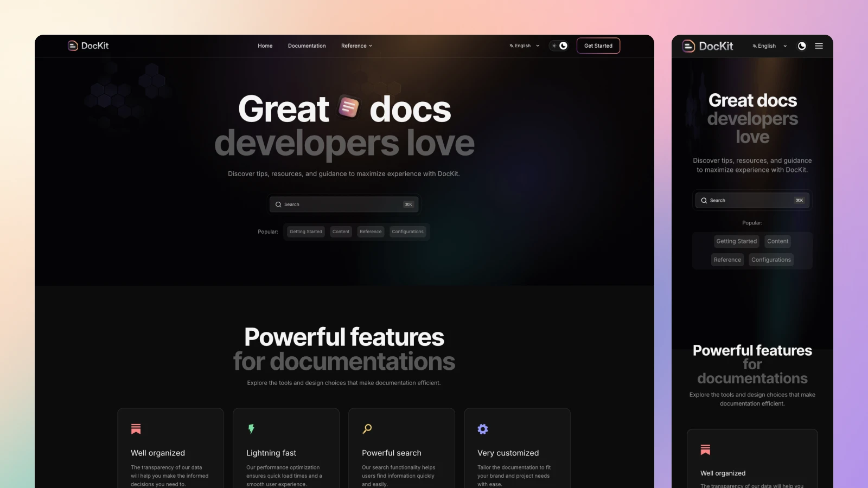Toggle the light/dark theme switch in desktop header
The height and width of the screenshot is (488, 868).
(559, 46)
